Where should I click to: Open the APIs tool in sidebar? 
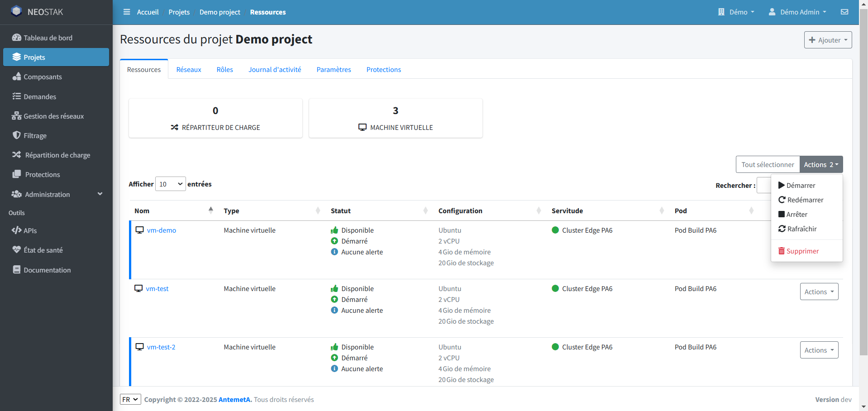tap(29, 230)
